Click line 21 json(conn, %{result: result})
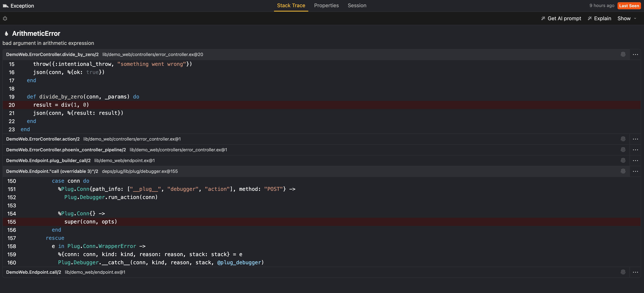The image size is (644, 293). pyautogui.click(x=78, y=113)
